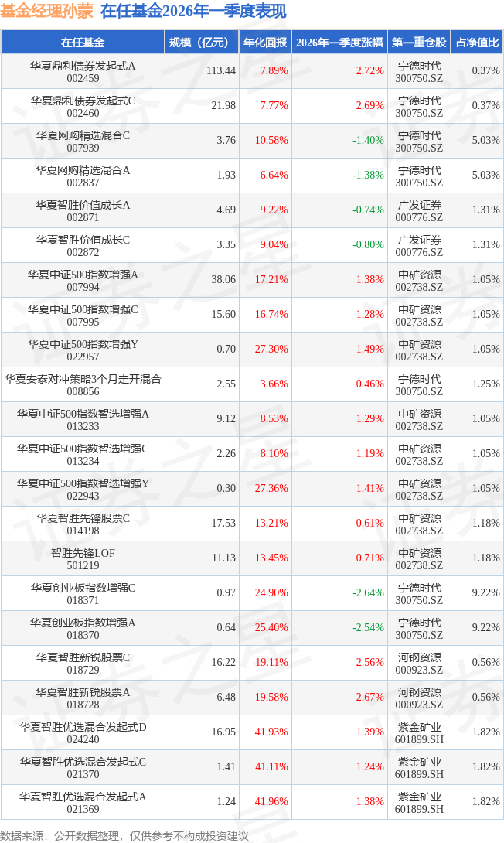Click the 规模（亿元） column header
The height and width of the screenshot is (843, 504).
coord(202,42)
